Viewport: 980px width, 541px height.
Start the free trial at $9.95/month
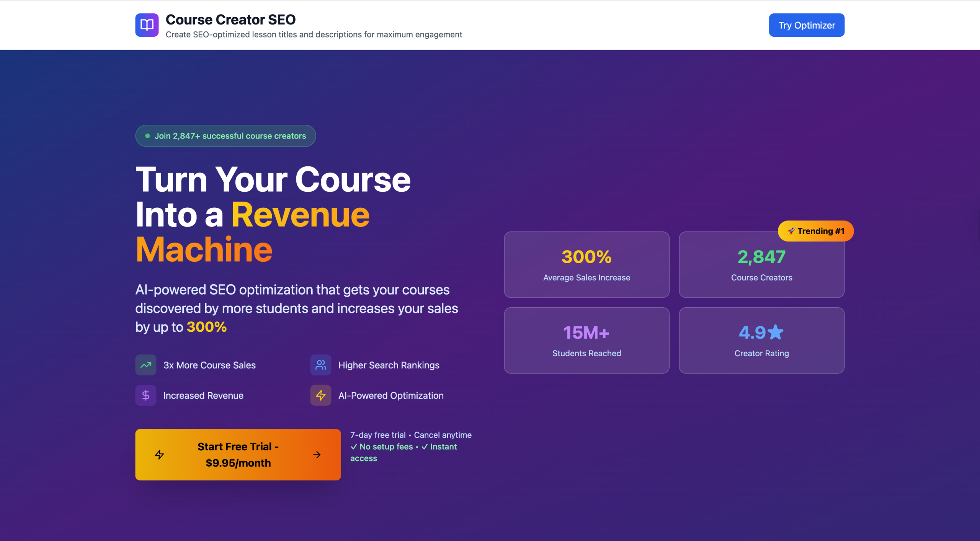pos(238,455)
